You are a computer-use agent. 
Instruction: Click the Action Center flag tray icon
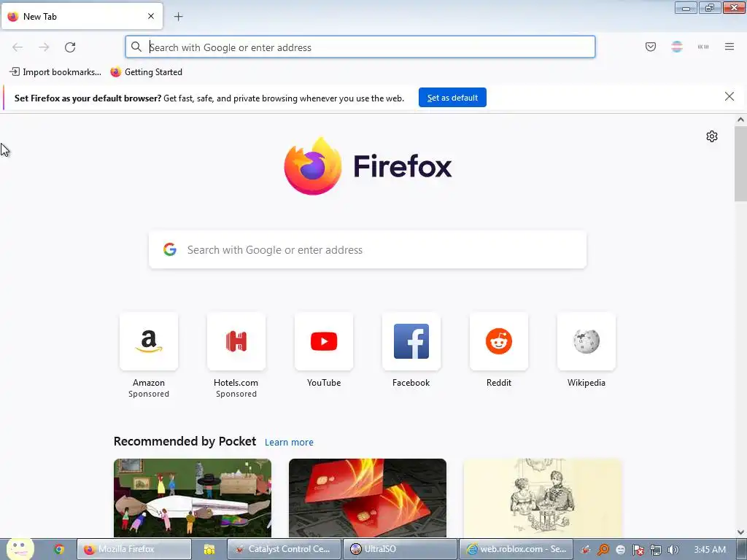[638, 550]
